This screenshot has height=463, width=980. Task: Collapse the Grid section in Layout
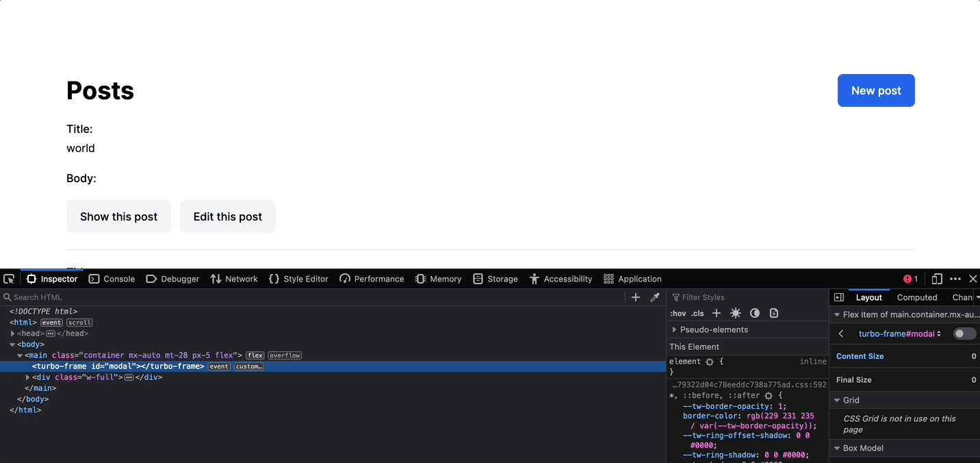(x=837, y=400)
